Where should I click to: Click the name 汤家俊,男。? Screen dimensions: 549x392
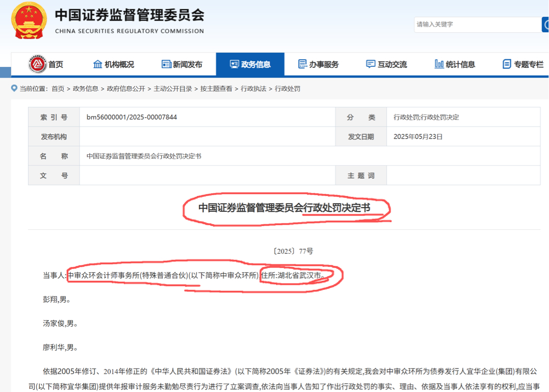click(60, 323)
